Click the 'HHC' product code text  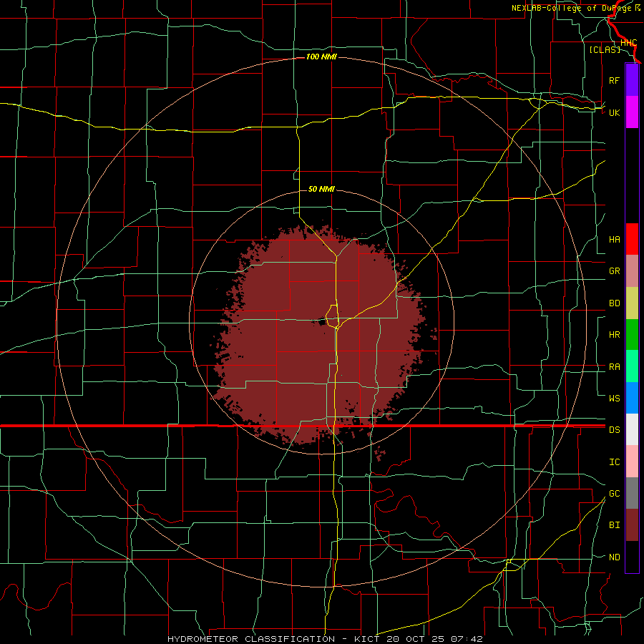[628, 43]
